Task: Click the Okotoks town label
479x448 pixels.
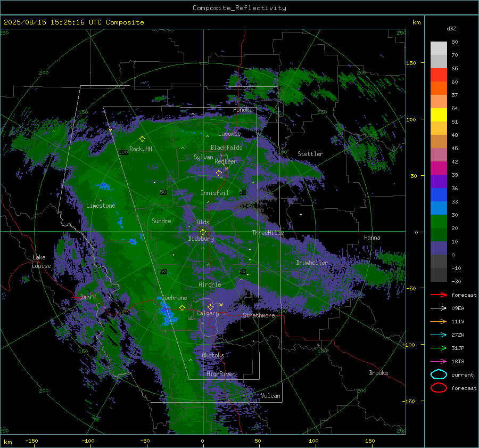Action: 213,355
